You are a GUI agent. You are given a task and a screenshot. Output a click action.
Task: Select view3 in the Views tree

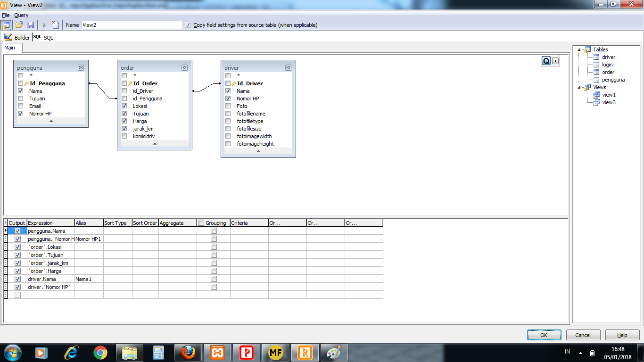pos(609,102)
